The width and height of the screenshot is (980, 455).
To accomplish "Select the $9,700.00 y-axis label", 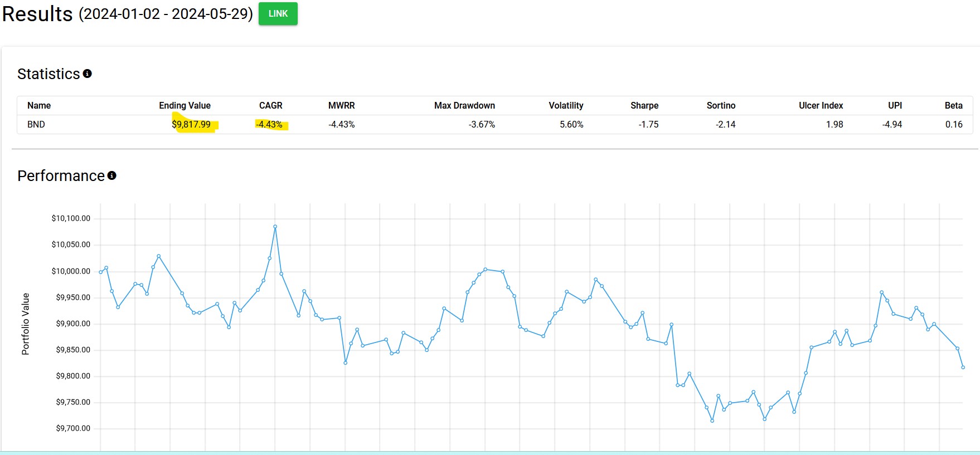I will click(x=73, y=428).
